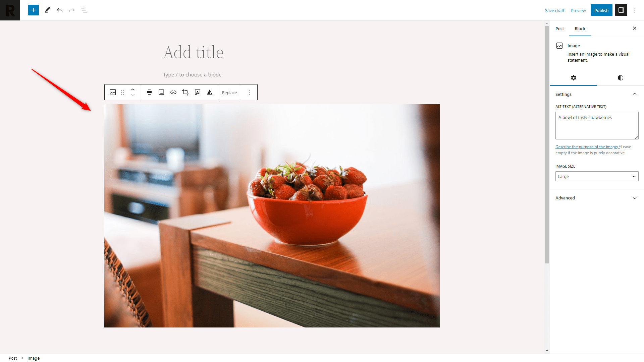Select Large from the Image Size dropdown
Screen dimensions: 644x362
pos(597,176)
